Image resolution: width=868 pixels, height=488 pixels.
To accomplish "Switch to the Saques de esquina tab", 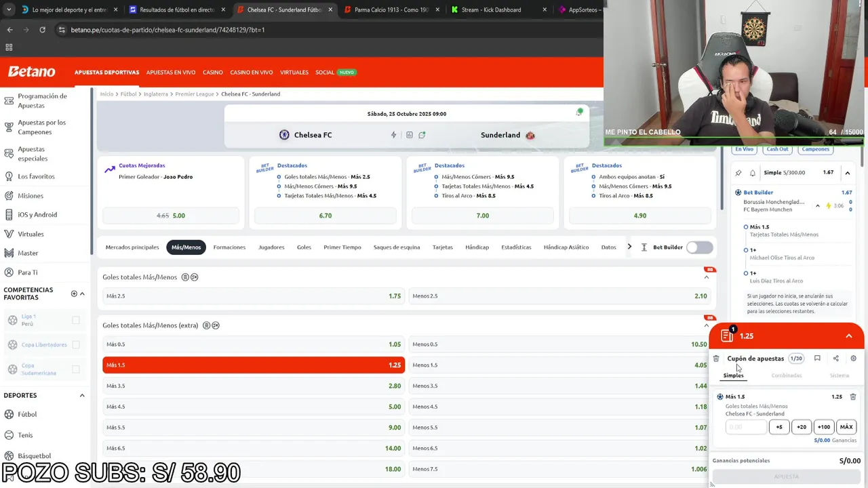I will tap(397, 247).
